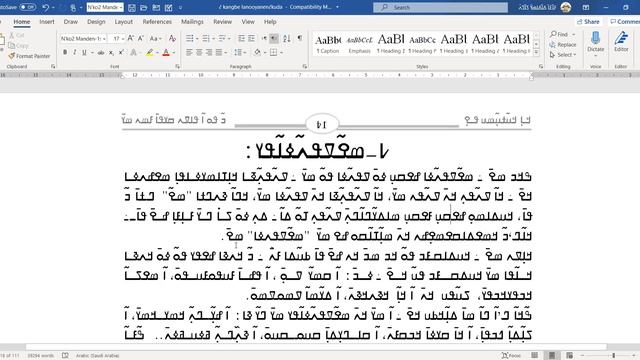Toggle subscript formatting
Screen dimensions: 640x360
pyautogui.click(x=111, y=52)
